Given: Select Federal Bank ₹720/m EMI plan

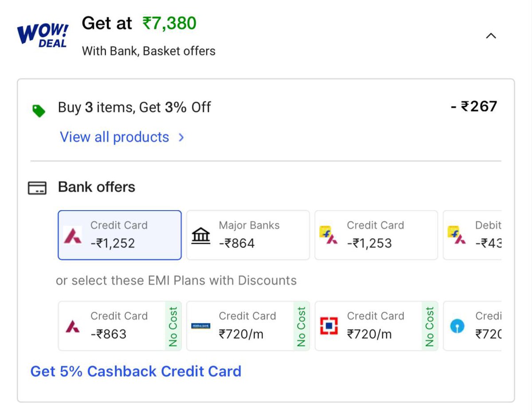Looking at the screenshot, I should point(248,326).
